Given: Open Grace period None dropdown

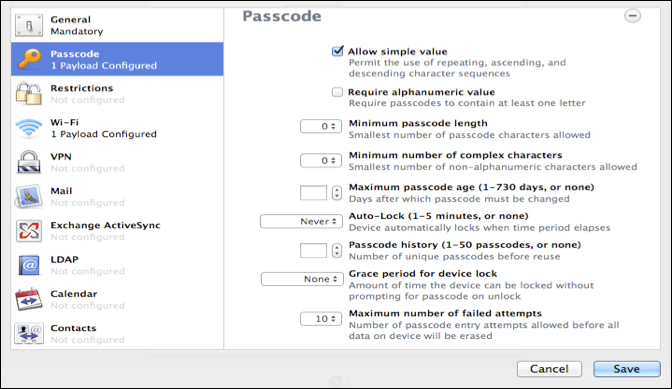Looking at the screenshot, I should click(302, 279).
